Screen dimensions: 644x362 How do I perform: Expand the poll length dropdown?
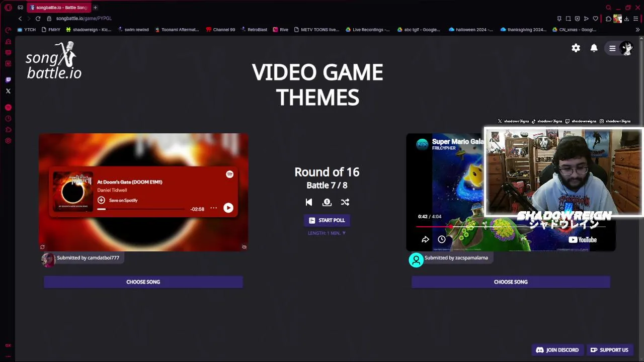(327, 233)
